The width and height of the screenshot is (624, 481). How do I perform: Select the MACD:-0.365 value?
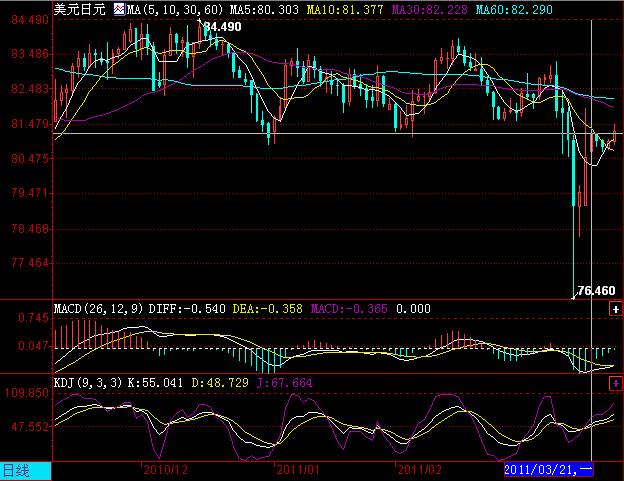(349, 309)
